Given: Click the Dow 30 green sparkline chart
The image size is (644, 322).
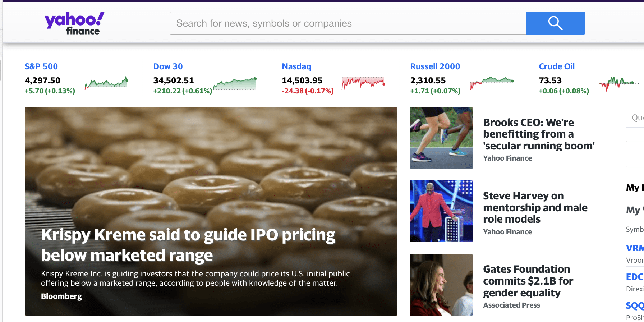Looking at the screenshot, I should coord(235,83).
